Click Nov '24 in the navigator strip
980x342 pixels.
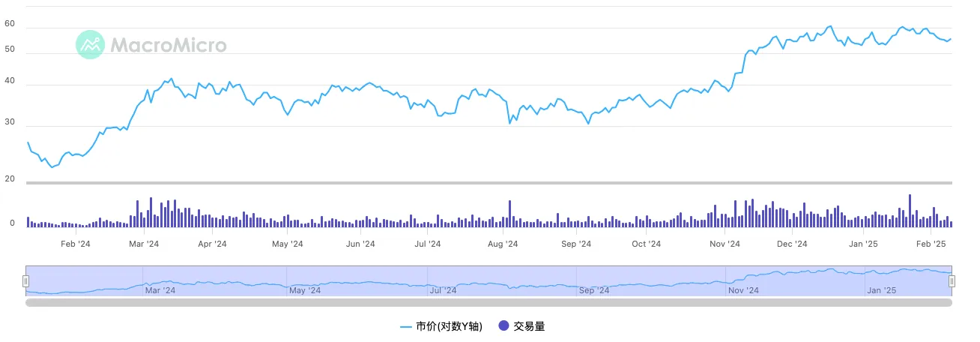point(743,290)
